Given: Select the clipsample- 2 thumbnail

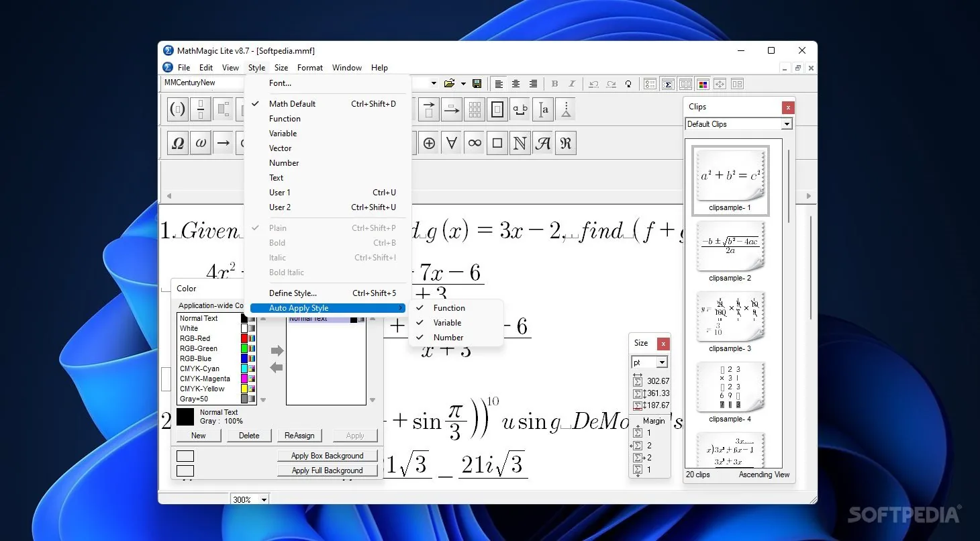Looking at the screenshot, I should tap(730, 246).
